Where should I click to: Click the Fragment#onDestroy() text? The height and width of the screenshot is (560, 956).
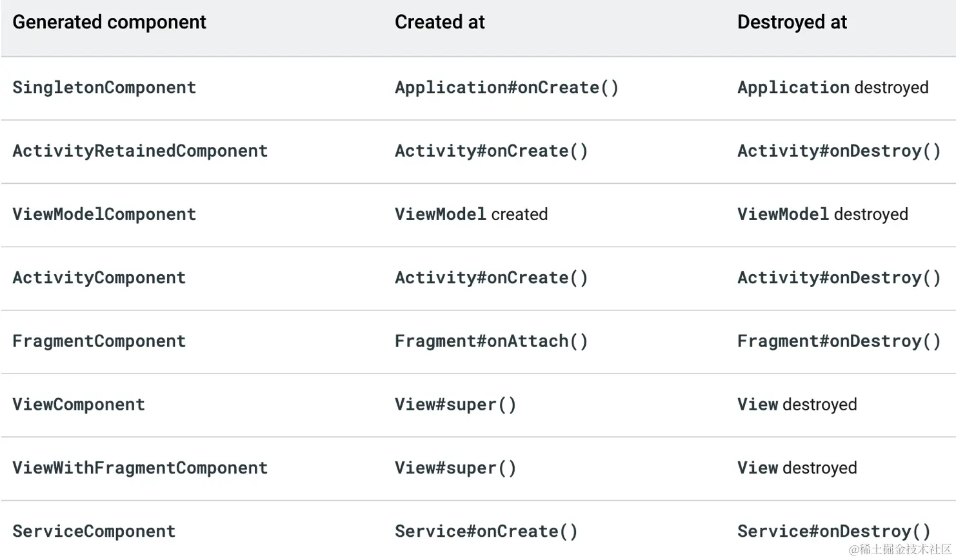(839, 341)
